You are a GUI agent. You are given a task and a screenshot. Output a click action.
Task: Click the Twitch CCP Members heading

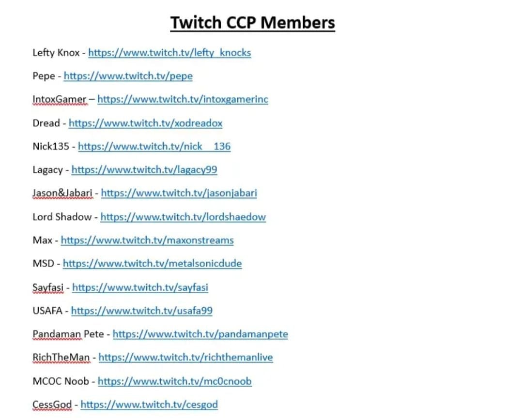[252, 23]
